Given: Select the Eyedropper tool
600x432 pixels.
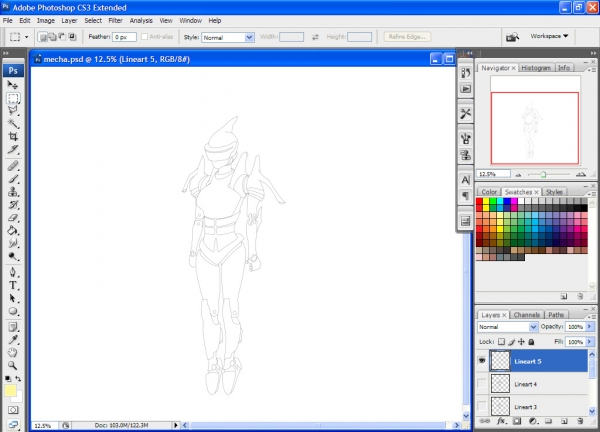Looking at the screenshot, I should click(13, 340).
